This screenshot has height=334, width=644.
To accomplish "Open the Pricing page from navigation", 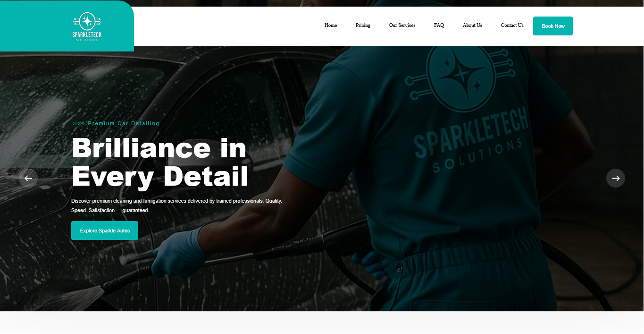I will pyautogui.click(x=363, y=26).
